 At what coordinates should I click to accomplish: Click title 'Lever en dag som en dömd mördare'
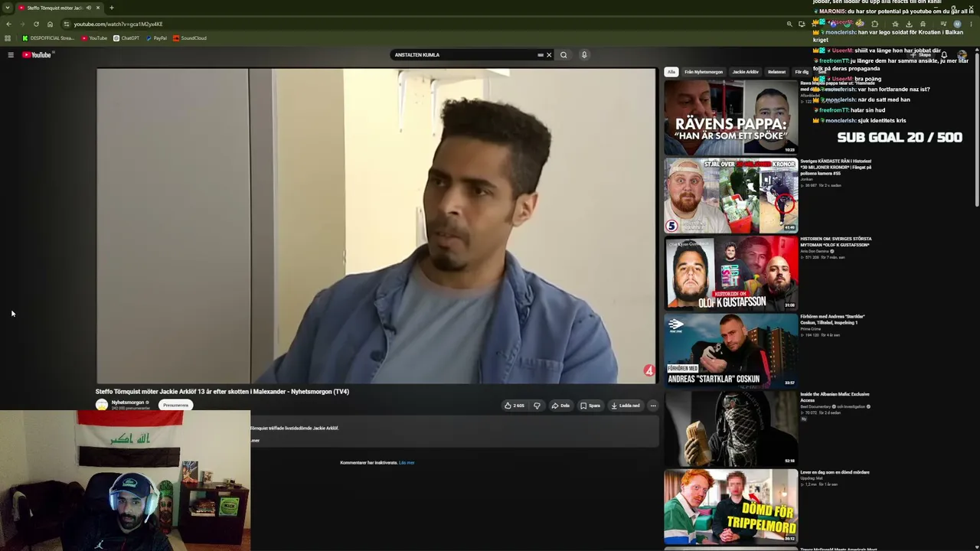coord(835,472)
